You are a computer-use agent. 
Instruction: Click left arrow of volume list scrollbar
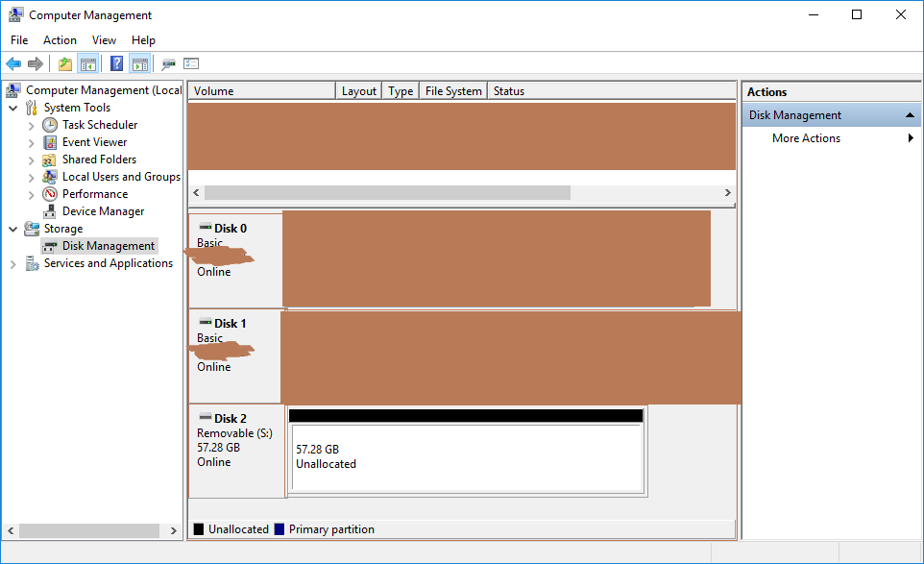tap(196, 193)
